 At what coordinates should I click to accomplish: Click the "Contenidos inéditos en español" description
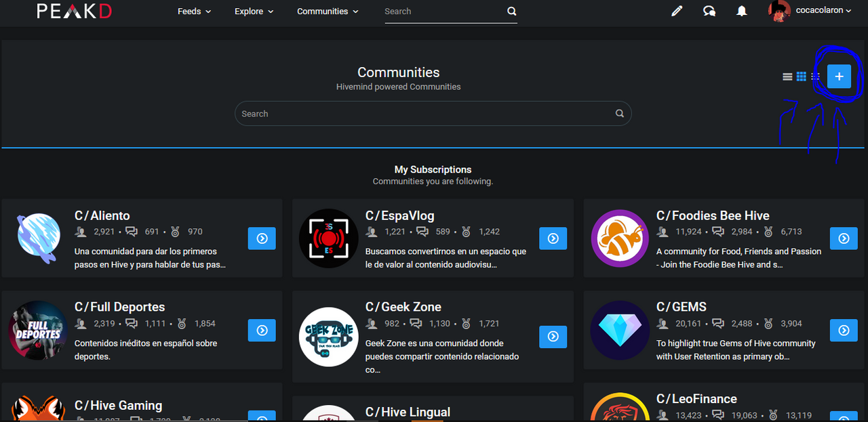pos(146,350)
